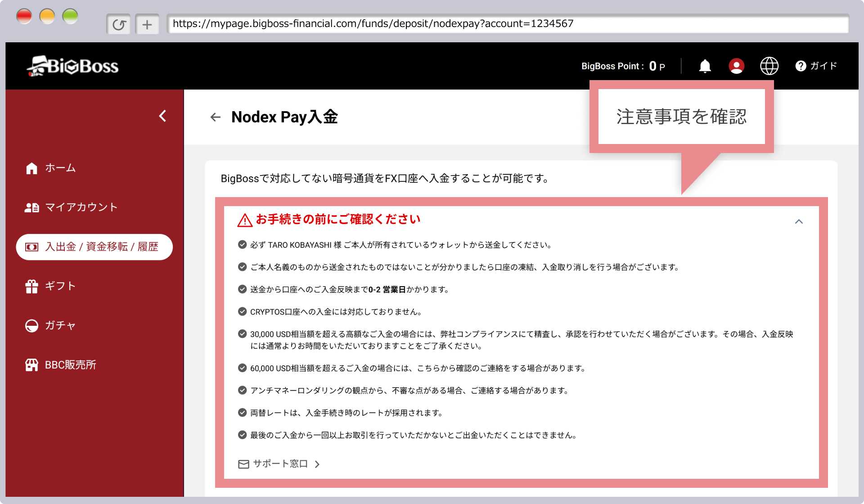Click the check icon beside 両替レート notice
Image resolution: width=864 pixels, height=504 pixels.
pyautogui.click(x=242, y=413)
